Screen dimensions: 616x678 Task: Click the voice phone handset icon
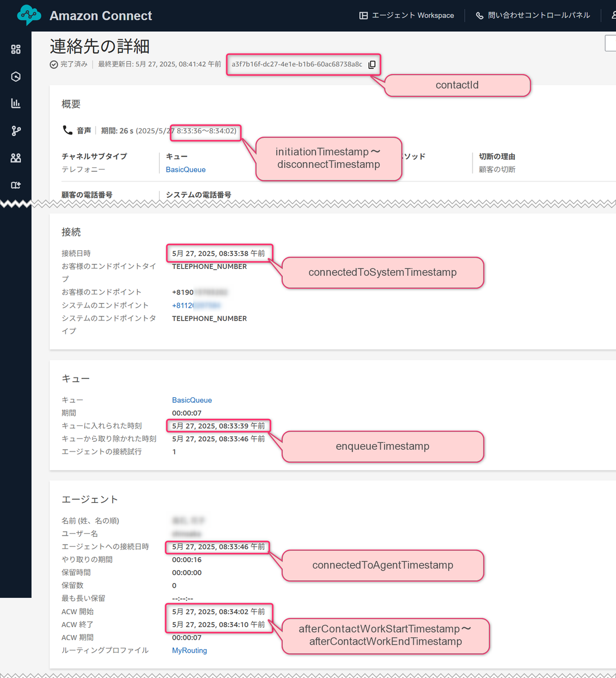[x=67, y=130]
